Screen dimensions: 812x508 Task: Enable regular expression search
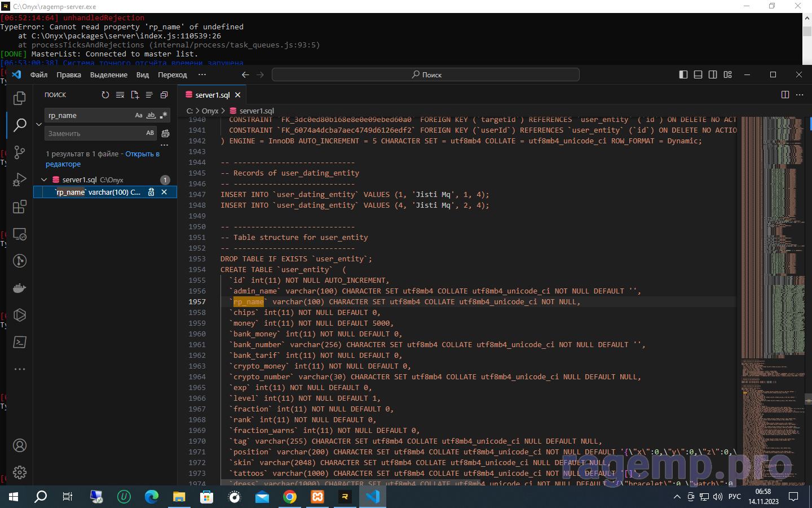164,115
